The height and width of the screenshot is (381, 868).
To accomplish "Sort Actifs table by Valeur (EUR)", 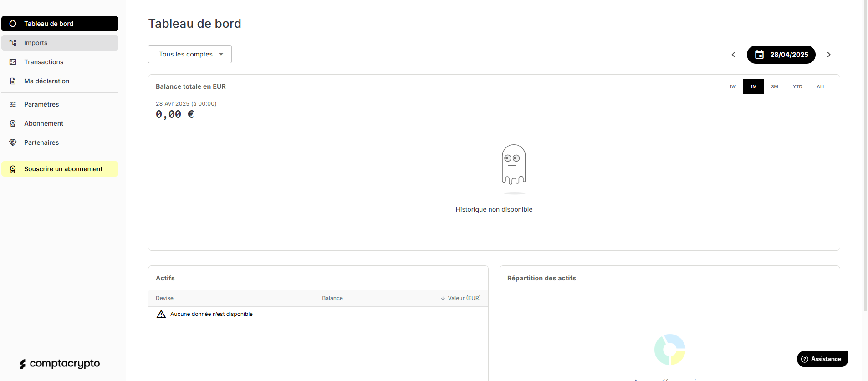I will (464, 298).
